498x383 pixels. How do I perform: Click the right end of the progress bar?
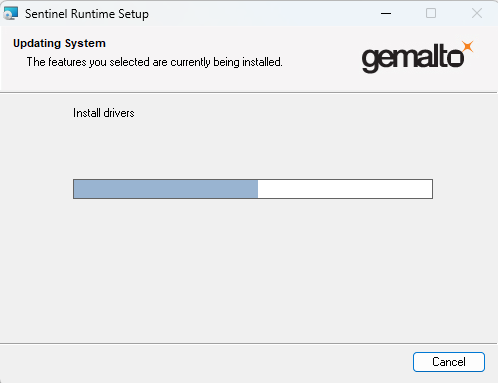(x=431, y=189)
